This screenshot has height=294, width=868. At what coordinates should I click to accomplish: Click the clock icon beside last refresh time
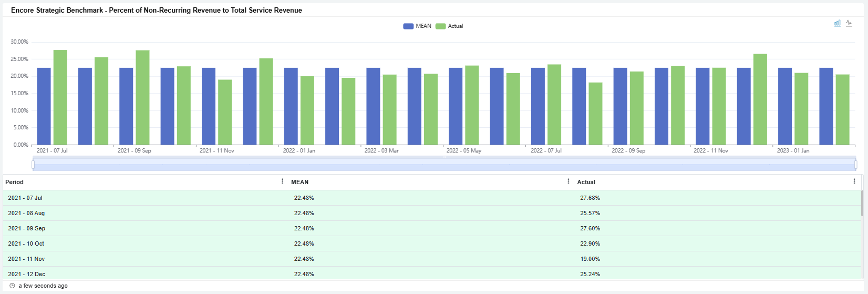pos(12,286)
